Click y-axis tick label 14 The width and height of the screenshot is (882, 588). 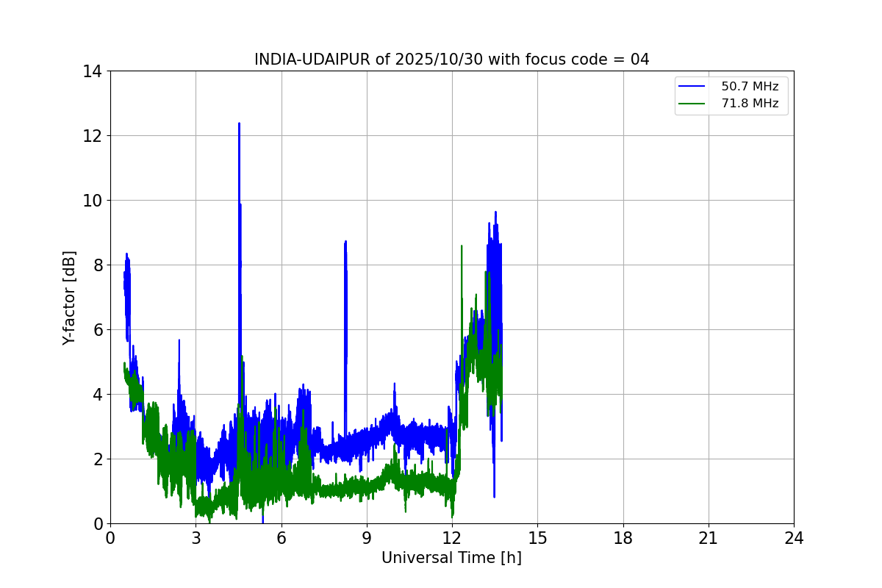point(93,71)
